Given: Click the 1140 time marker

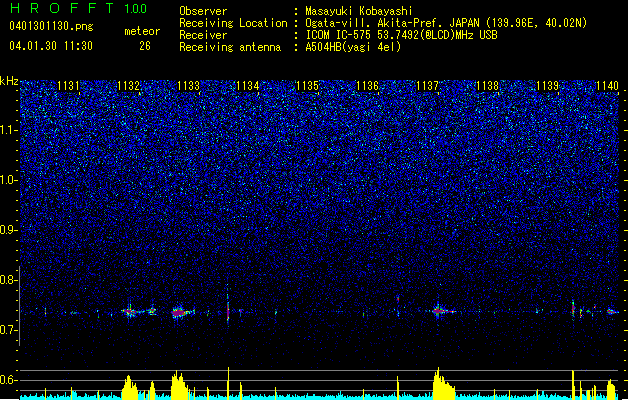Looking at the screenshot, I should (x=607, y=86).
